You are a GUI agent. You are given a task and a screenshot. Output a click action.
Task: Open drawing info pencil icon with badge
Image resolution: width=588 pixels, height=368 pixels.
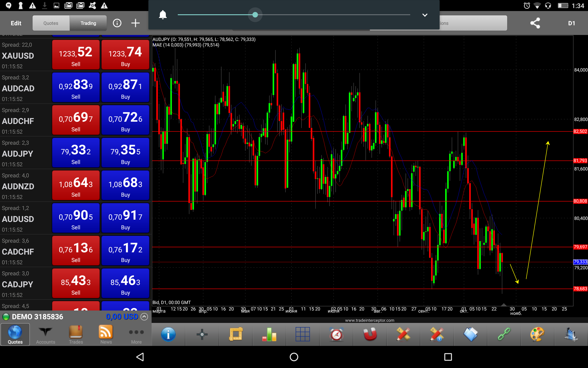437,334
